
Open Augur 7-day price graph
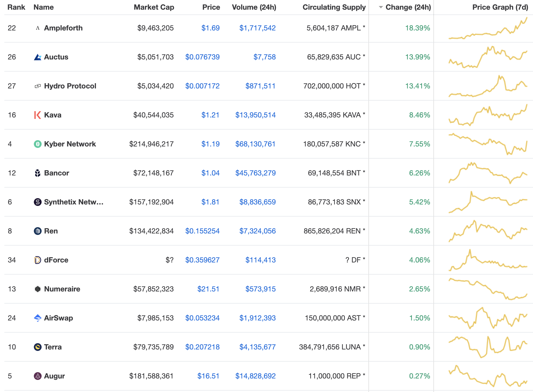tap(488, 376)
